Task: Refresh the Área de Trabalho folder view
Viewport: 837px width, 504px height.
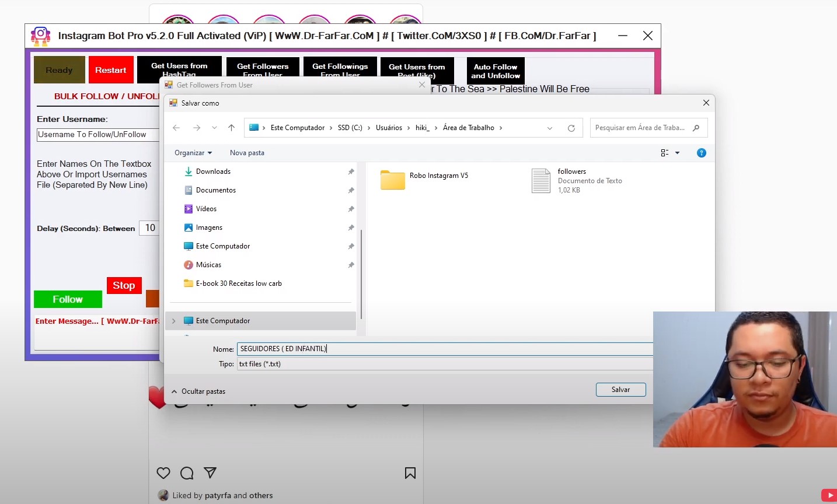Action: (x=571, y=128)
